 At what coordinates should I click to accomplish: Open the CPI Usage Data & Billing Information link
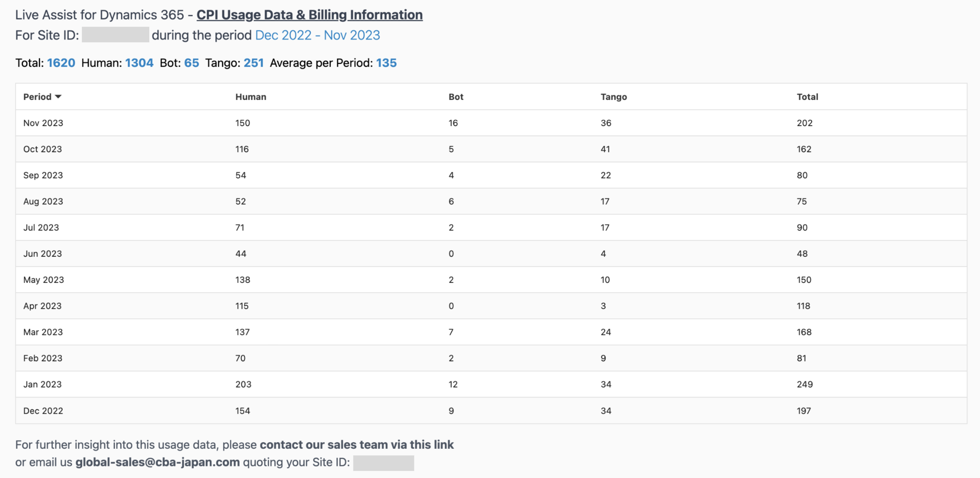309,15
